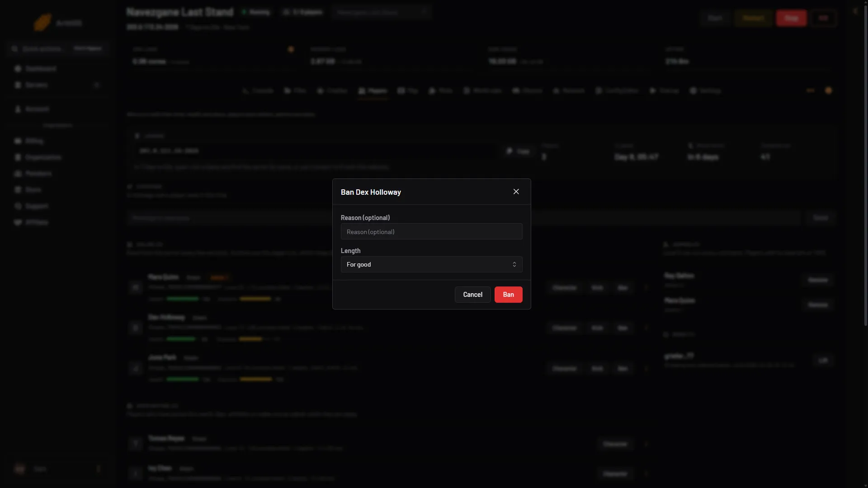Cancel the ban dialog
This screenshot has height=488, width=868.
coord(472,295)
